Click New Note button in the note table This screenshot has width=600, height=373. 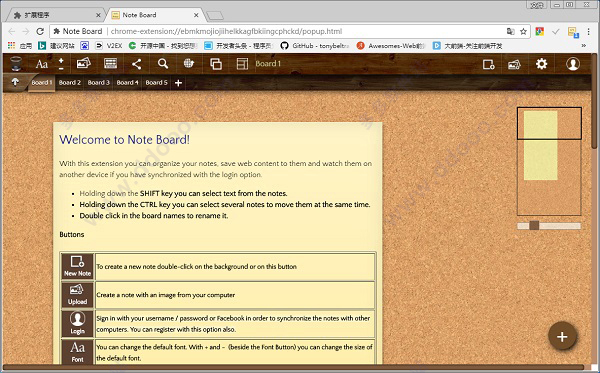click(77, 266)
